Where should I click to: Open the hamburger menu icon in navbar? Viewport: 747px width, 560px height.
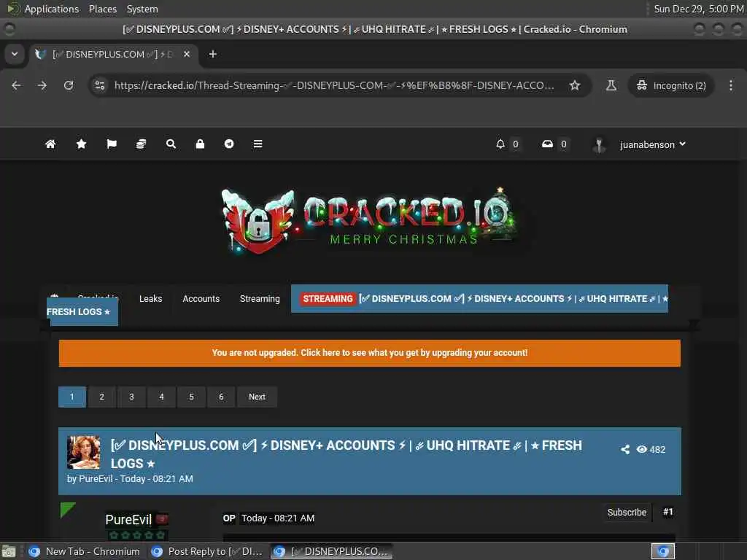point(258,144)
